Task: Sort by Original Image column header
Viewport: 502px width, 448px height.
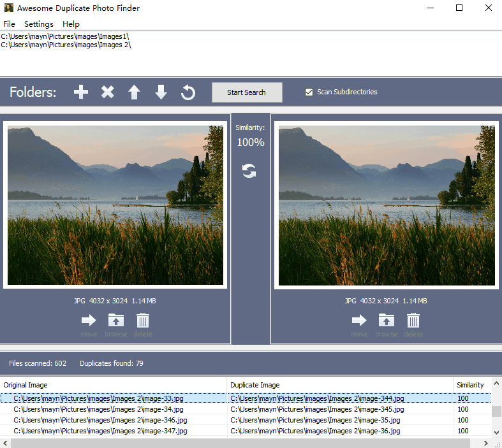Action: 114,385
